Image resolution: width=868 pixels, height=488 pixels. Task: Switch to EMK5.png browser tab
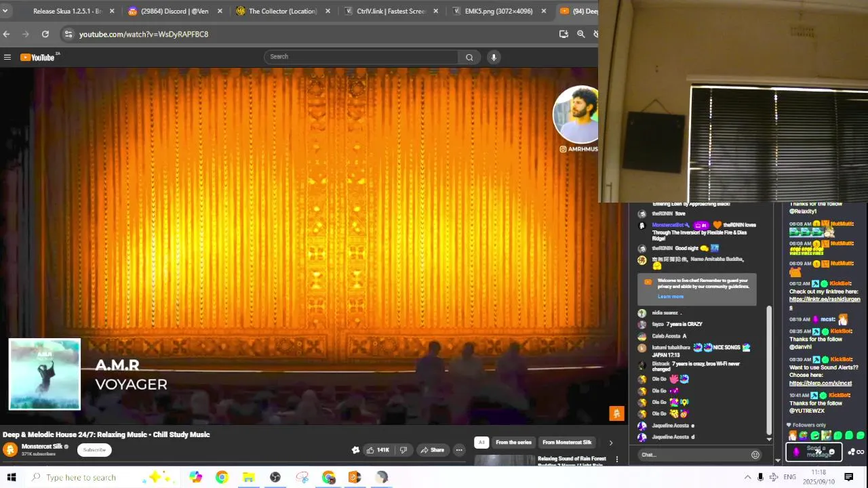pos(498,11)
